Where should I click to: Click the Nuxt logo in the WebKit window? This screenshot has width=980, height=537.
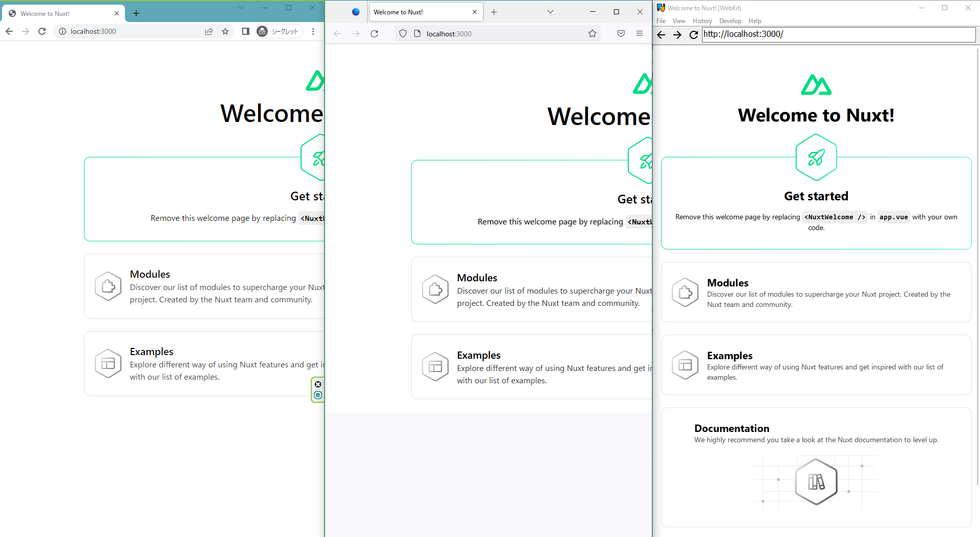(816, 85)
